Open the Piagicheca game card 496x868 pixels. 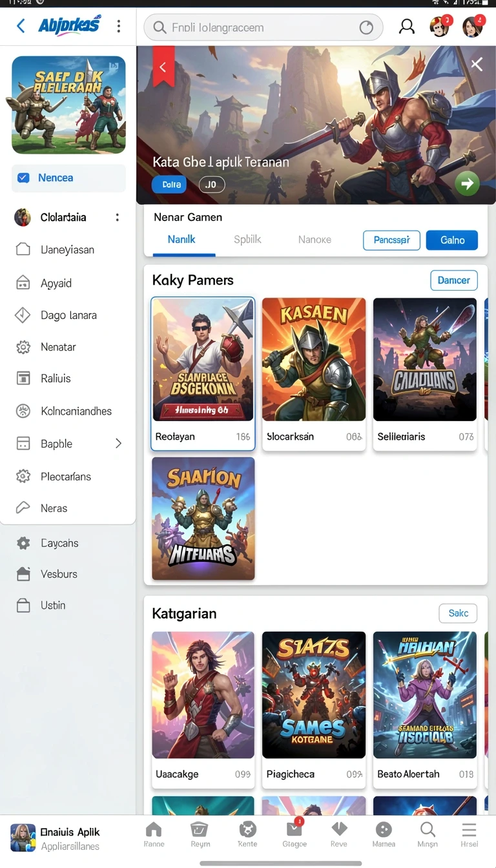click(x=314, y=710)
